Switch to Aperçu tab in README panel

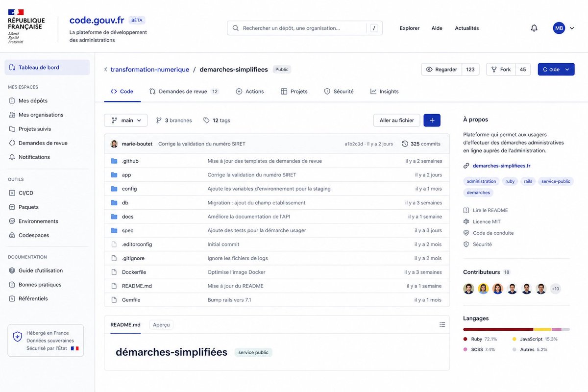pyautogui.click(x=161, y=325)
